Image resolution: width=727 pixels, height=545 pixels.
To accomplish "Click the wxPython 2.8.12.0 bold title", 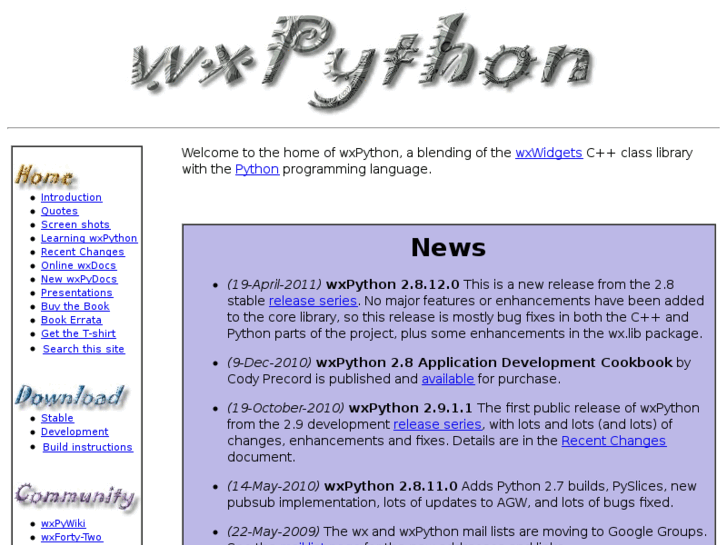I will [x=393, y=284].
